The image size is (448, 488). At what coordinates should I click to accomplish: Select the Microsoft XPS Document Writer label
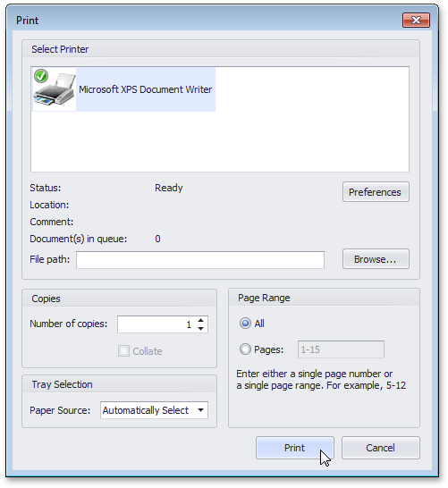coord(146,89)
